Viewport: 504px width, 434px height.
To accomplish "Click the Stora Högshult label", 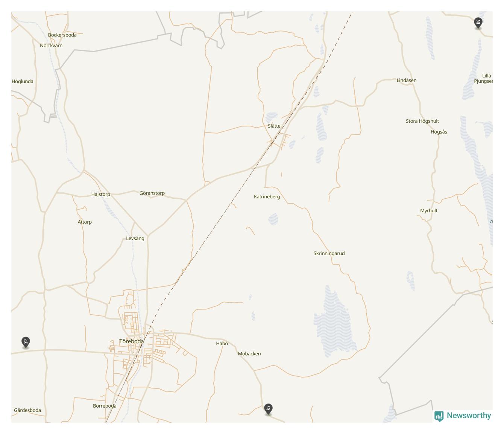I will (422, 121).
